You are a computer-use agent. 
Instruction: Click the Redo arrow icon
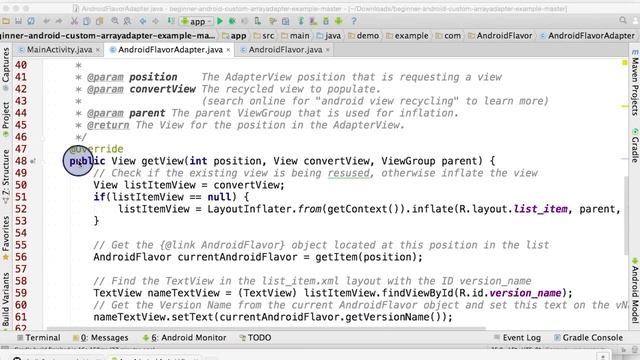tap(59, 21)
